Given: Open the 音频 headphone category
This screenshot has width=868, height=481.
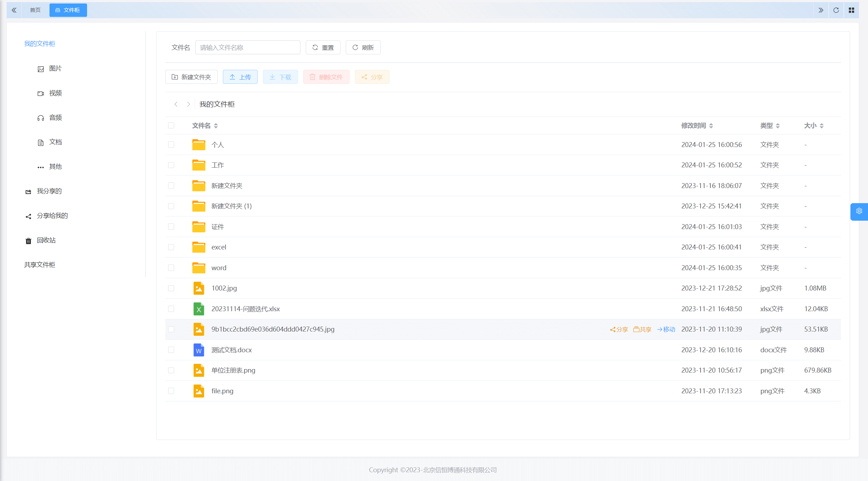Looking at the screenshot, I should click(55, 118).
